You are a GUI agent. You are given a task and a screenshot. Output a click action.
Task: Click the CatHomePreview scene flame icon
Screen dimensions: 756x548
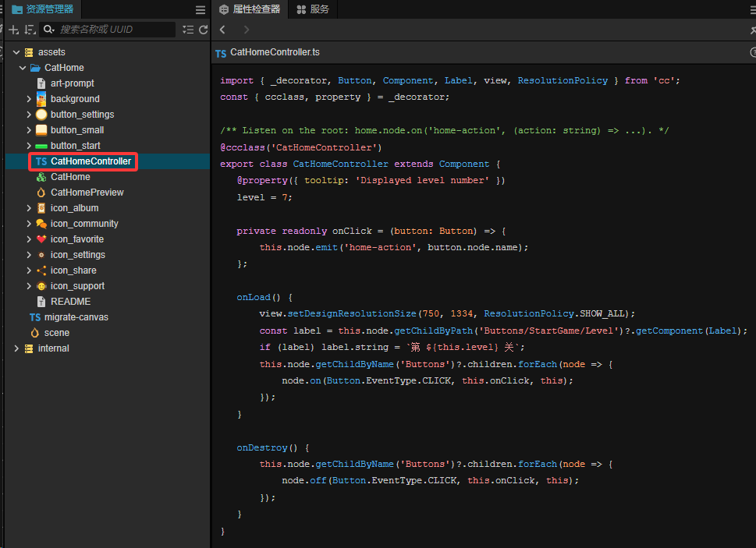pos(41,193)
